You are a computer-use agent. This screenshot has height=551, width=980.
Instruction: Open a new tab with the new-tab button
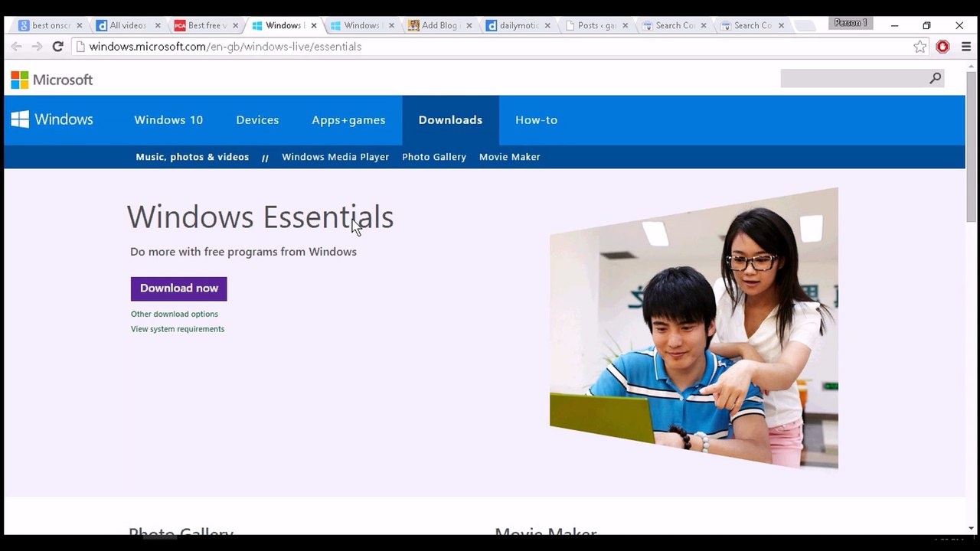point(804,25)
